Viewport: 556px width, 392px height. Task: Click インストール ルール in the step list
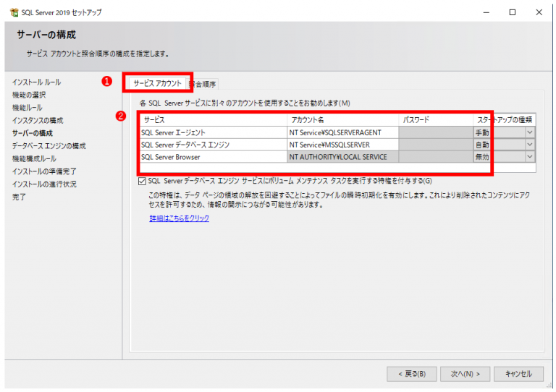(x=36, y=82)
